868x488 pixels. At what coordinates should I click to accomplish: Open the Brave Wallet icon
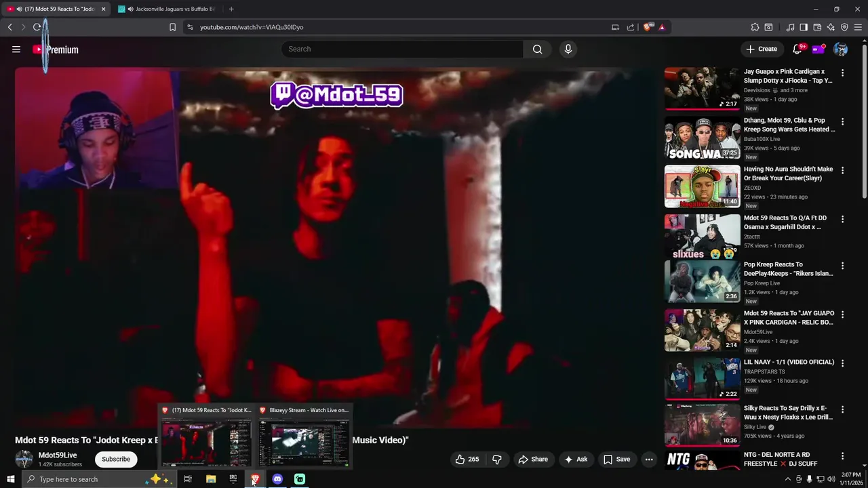point(817,27)
